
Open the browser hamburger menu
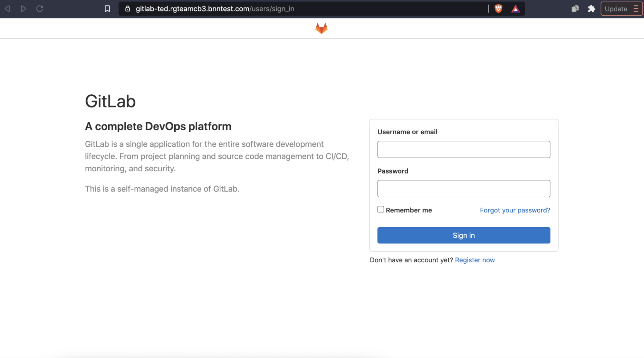(x=636, y=9)
